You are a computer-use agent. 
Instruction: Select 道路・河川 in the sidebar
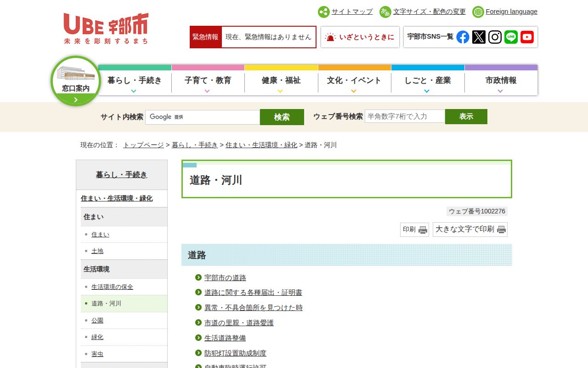[106, 304]
